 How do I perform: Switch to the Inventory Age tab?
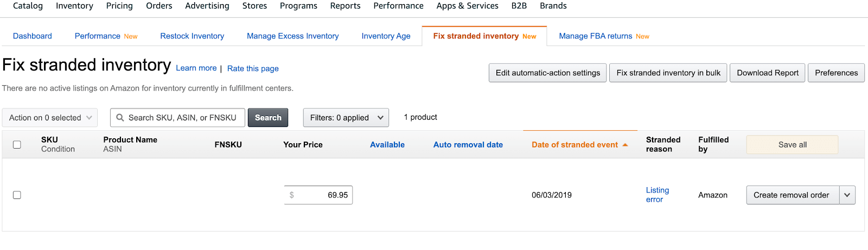pyautogui.click(x=386, y=36)
